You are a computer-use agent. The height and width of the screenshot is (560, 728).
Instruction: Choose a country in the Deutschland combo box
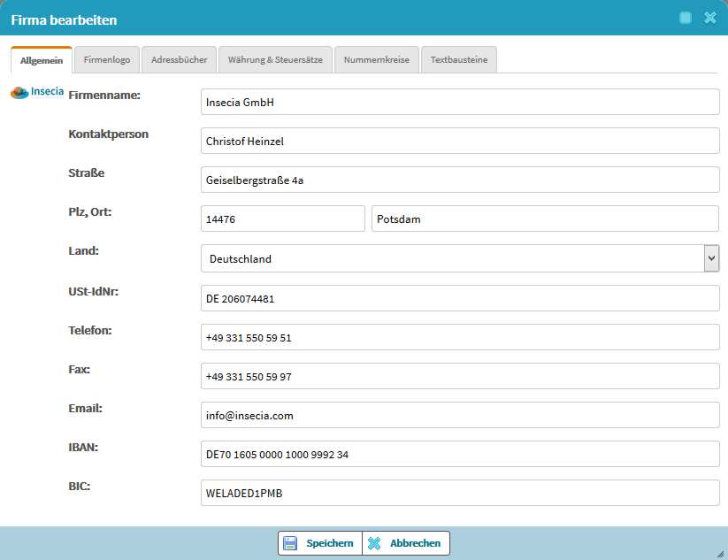click(x=460, y=258)
